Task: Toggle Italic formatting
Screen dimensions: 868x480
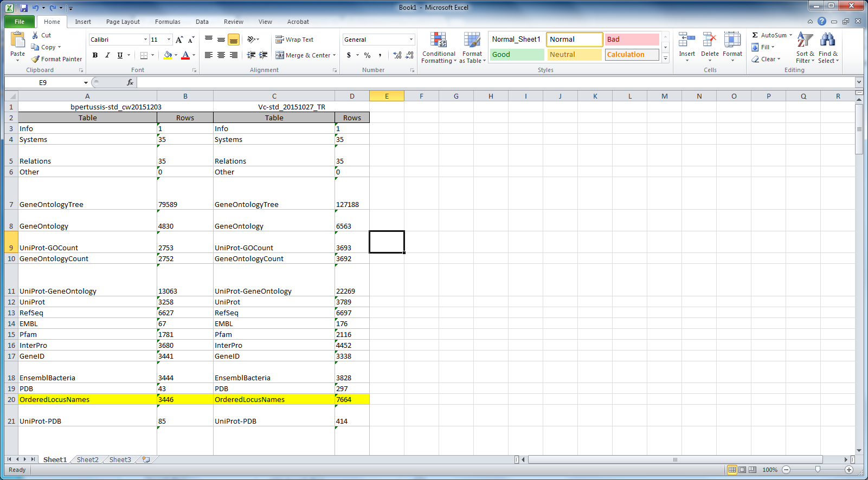Action: pyautogui.click(x=107, y=55)
